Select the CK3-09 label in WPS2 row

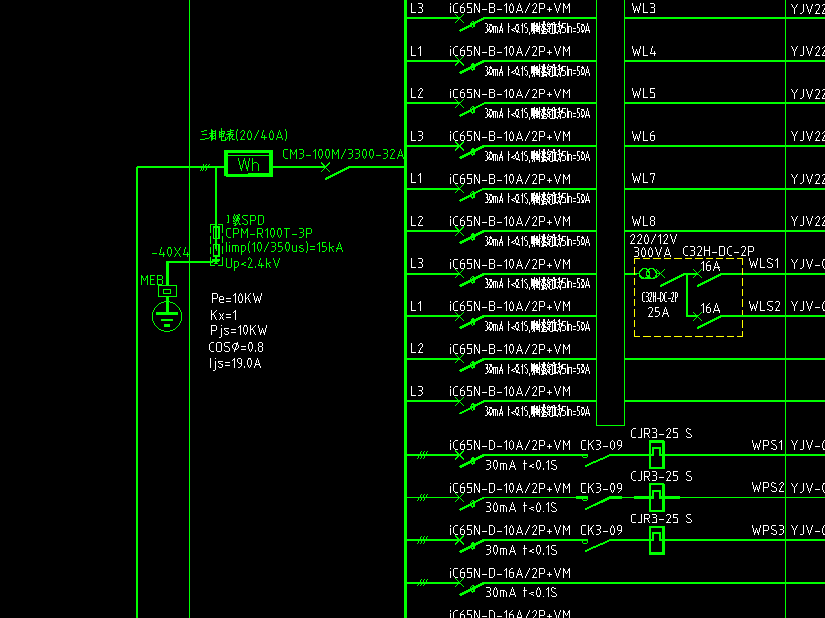coord(601,488)
